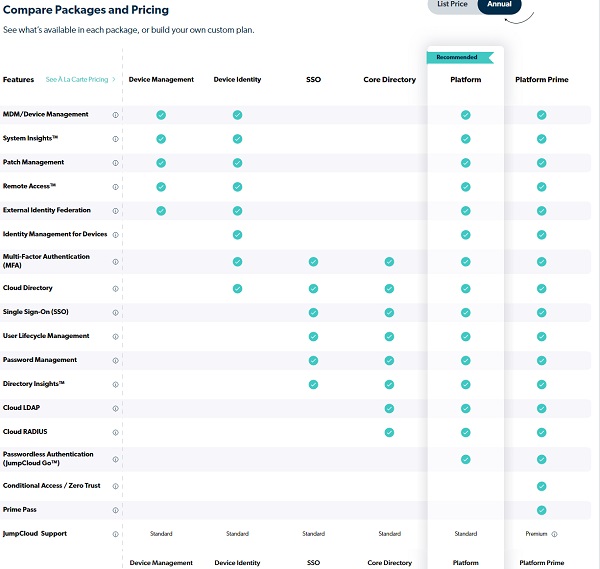Open See A La Carte Pricing link
The width and height of the screenshot is (600, 569).
pos(77,79)
